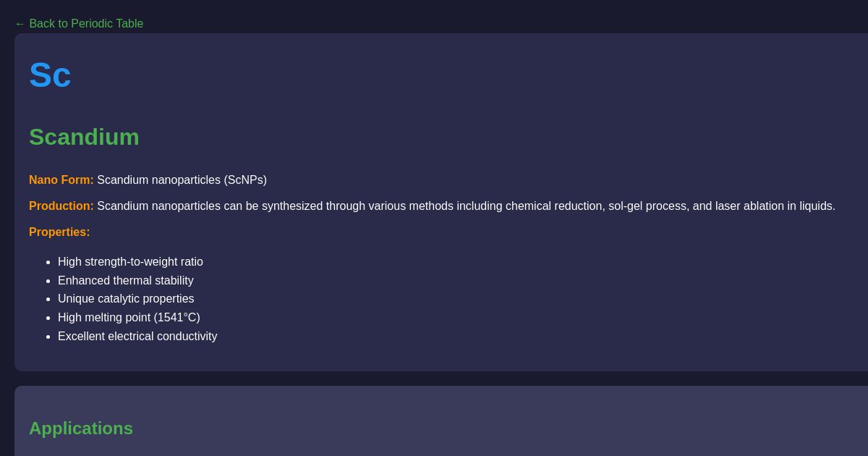Click the left arrow of the back link
This screenshot has width=868, height=456.
tap(20, 24)
